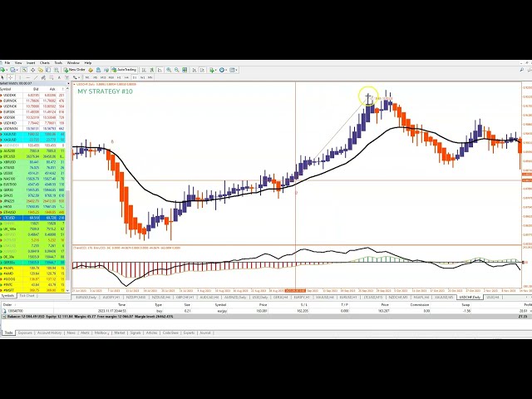Open the File menu

[x=7, y=62]
